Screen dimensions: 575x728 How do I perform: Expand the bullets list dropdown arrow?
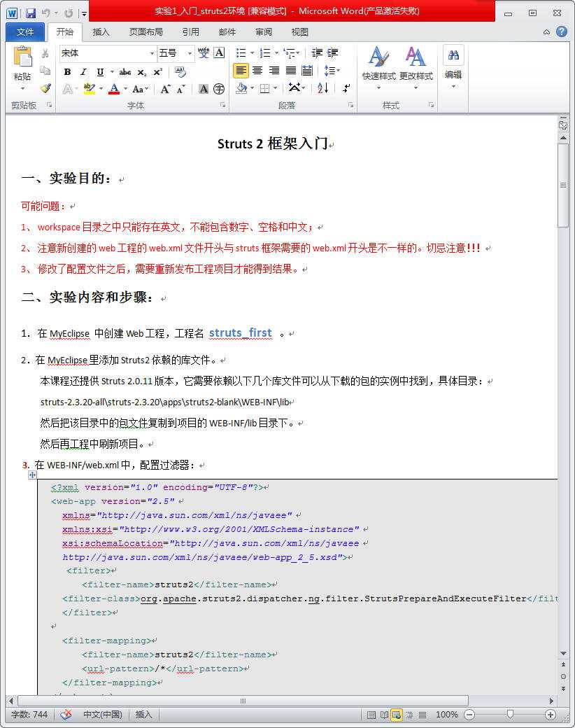[x=252, y=53]
